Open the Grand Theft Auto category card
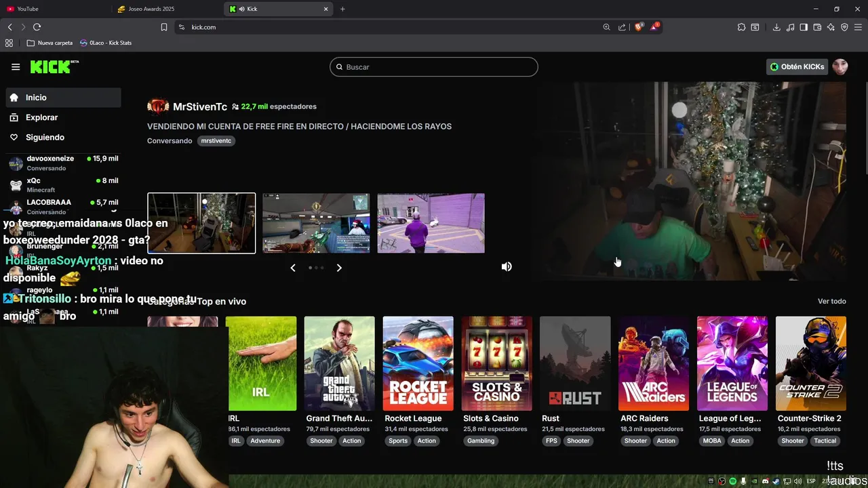This screenshot has width=868, height=488. 339,363
